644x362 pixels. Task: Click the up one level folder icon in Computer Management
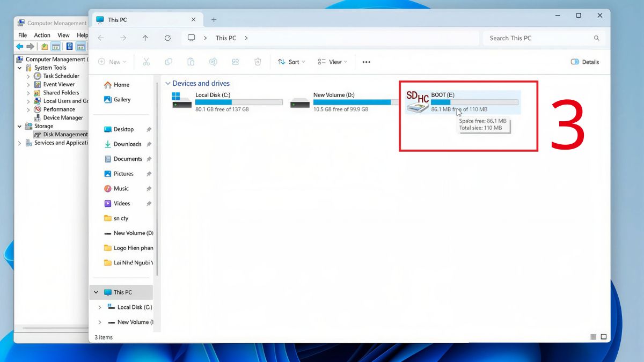[45, 47]
